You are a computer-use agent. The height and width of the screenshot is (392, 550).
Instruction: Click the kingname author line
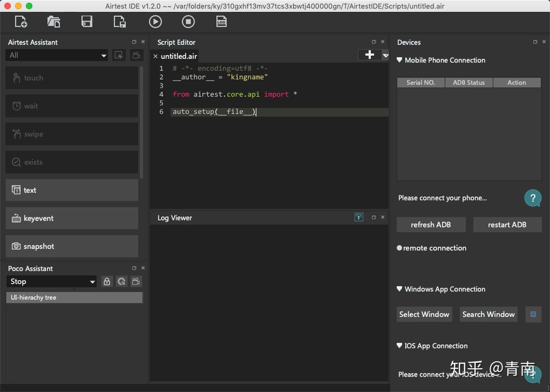(x=220, y=77)
